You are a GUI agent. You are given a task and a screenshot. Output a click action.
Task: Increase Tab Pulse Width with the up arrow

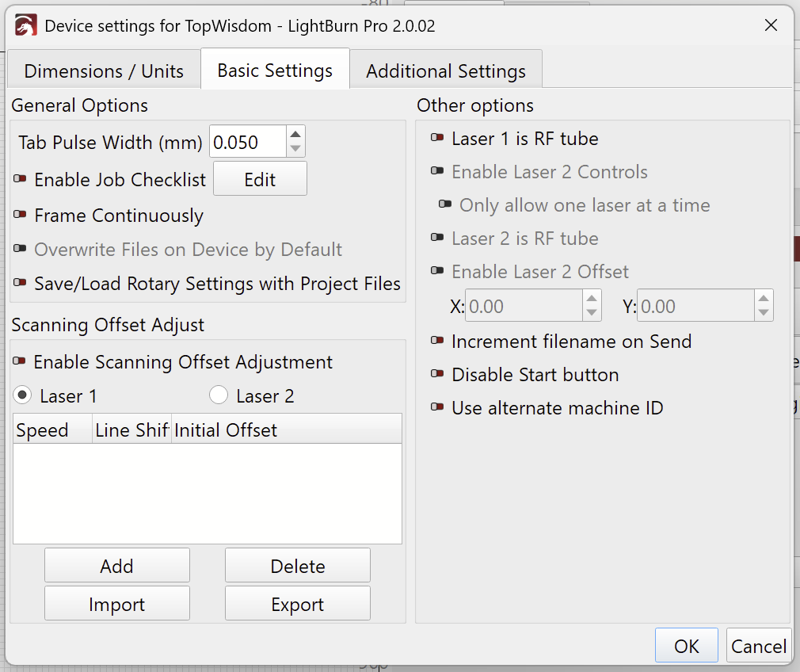pos(296,136)
